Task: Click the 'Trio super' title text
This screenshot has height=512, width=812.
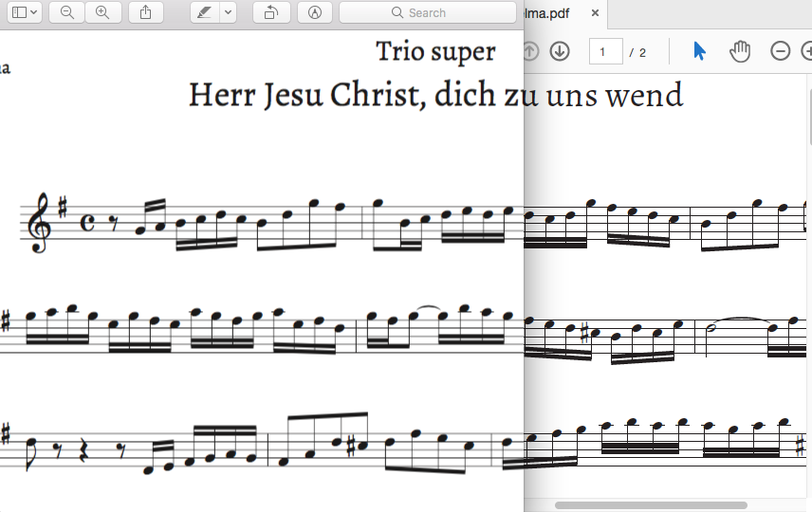Action: pos(435,52)
